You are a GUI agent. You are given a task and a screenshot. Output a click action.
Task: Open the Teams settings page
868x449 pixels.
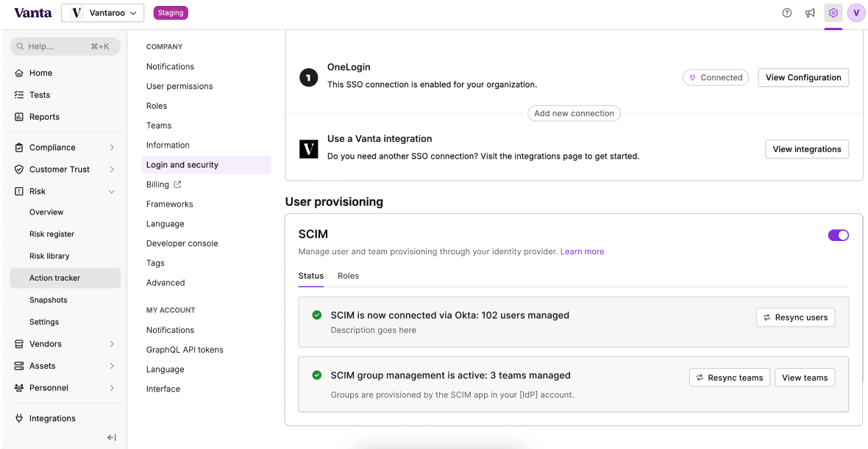point(159,126)
